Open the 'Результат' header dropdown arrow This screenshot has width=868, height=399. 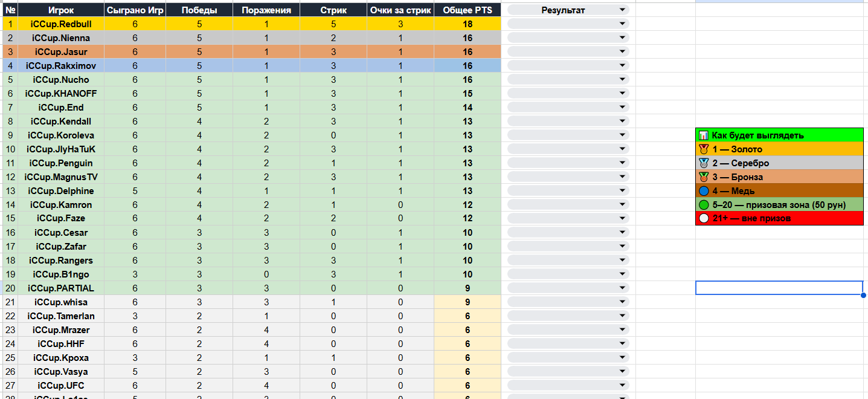coord(622,10)
